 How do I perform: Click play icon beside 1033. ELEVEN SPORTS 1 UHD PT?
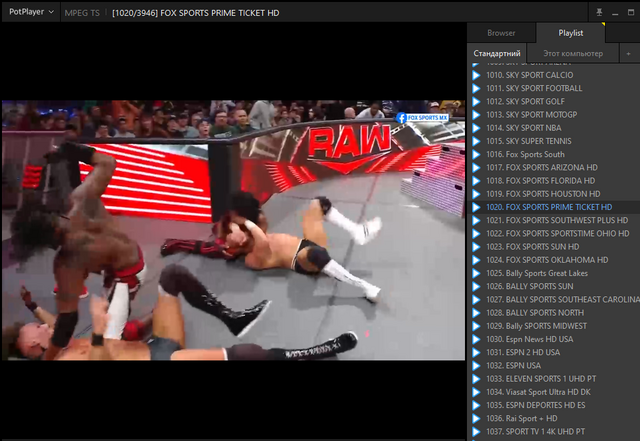(476, 379)
